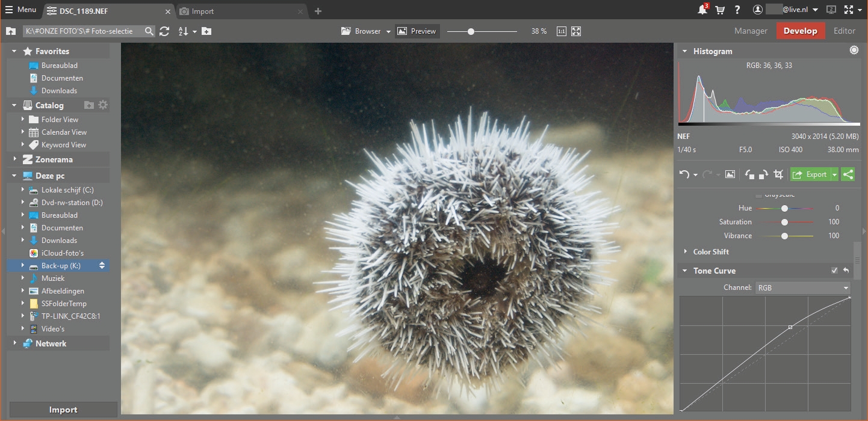The image size is (868, 421).
Task: Open the Channel RGB dropdown
Action: coord(802,288)
